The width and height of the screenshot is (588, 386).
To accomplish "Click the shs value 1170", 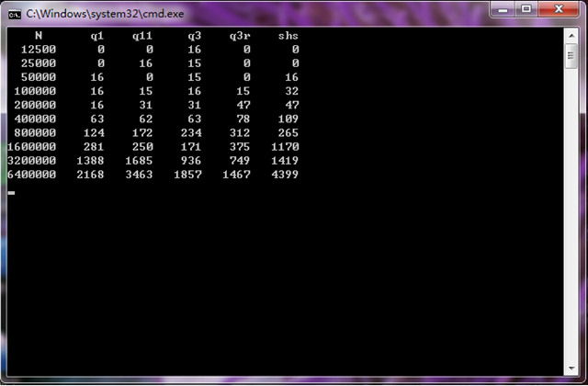I will [x=285, y=147].
